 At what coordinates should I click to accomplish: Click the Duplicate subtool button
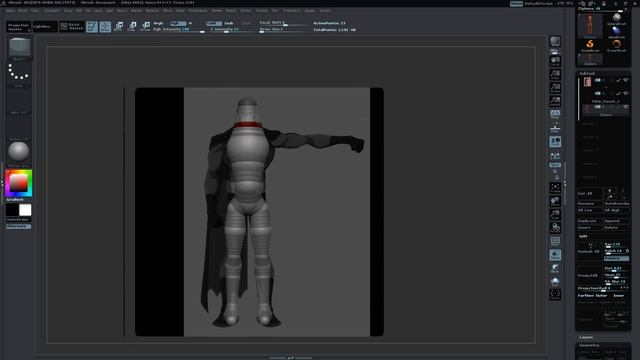589,221
